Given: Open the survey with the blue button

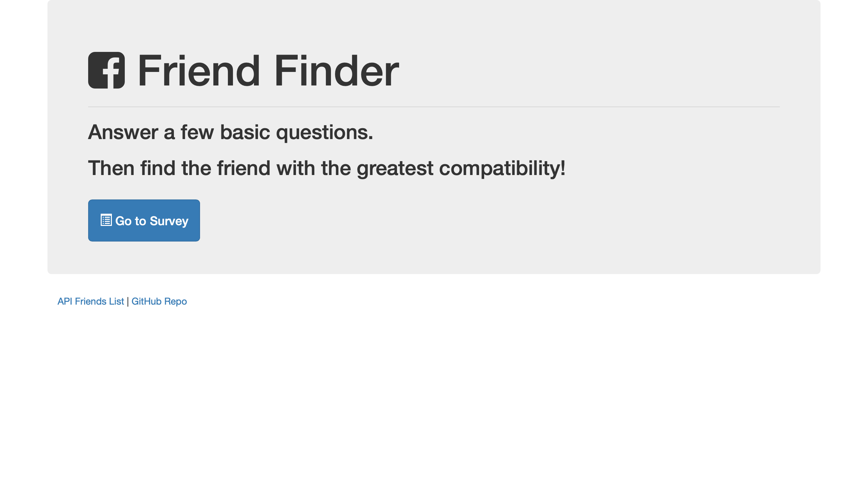Looking at the screenshot, I should (x=144, y=220).
